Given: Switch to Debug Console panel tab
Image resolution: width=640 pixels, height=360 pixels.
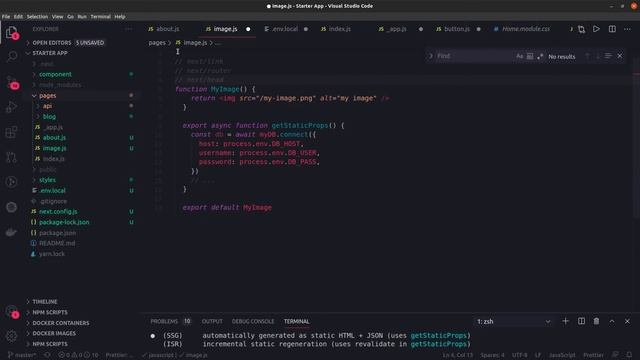Looking at the screenshot, I should pyautogui.click(x=253, y=321).
